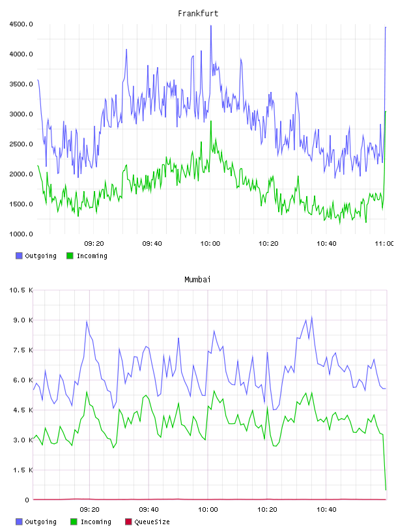This screenshot has width=396, height=532.
Task: Click the Frankfurt chart title
Action: pyautogui.click(x=198, y=14)
